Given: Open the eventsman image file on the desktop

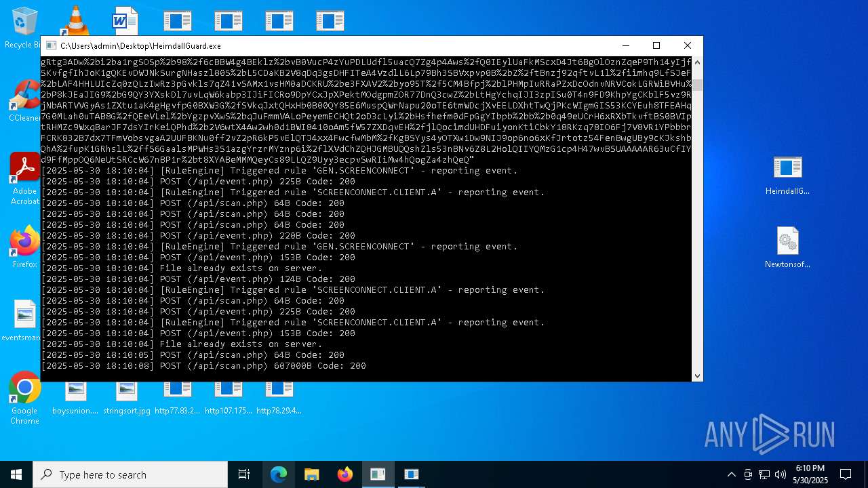Looking at the screenshot, I should click(24, 321).
